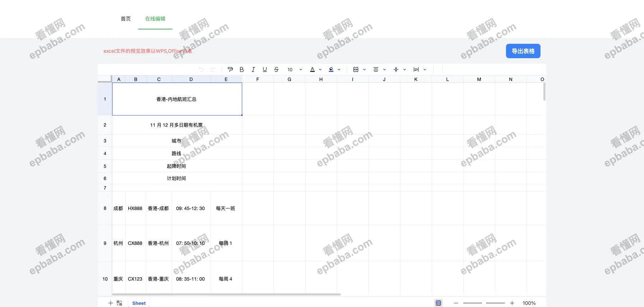Screen dimensions: 644x307
Task: Select the format painter tool
Action: pyautogui.click(x=230, y=69)
